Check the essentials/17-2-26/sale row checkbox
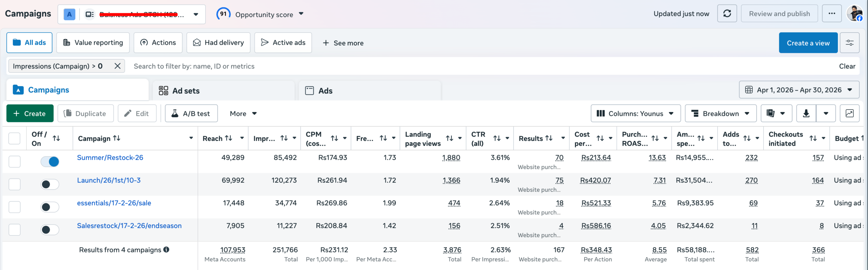Image resolution: width=868 pixels, height=270 pixels. pos(14,207)
